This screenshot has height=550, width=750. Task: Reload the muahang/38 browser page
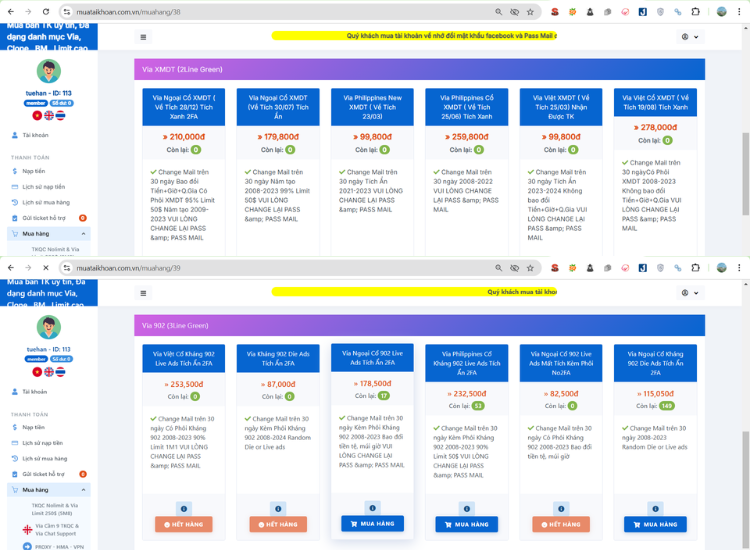tap(45, 11)
